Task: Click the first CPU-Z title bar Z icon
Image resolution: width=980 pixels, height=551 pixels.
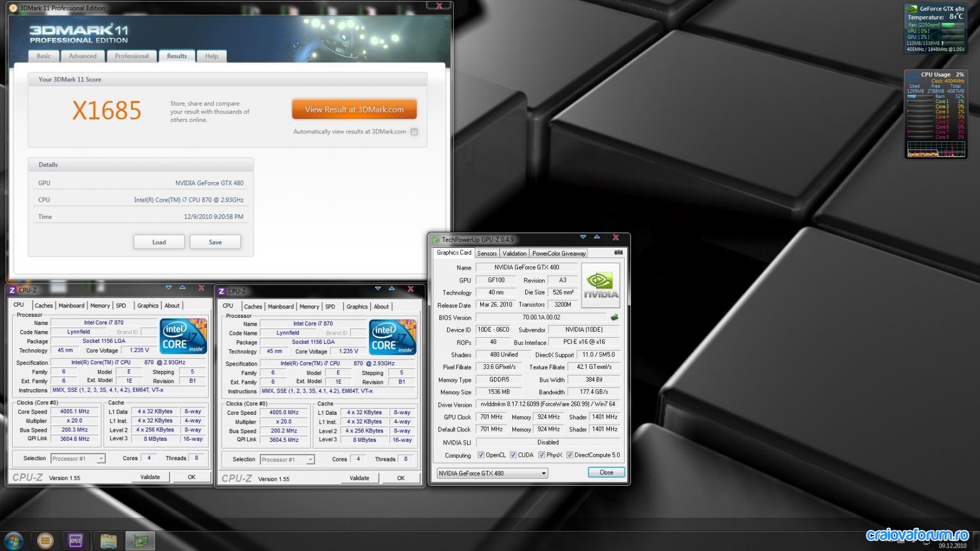Action: [x=12, y=290]
